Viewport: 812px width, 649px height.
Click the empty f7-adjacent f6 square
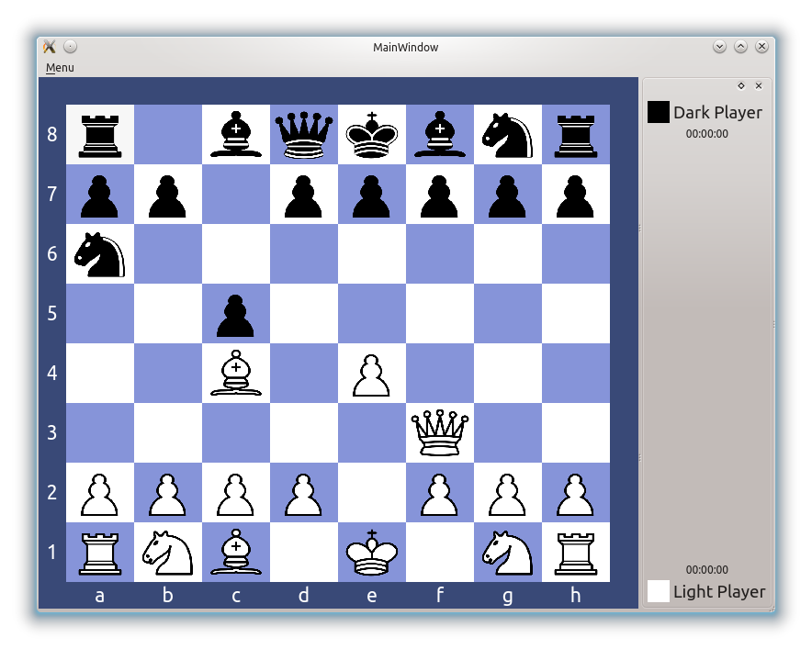[x=440, y=254]
